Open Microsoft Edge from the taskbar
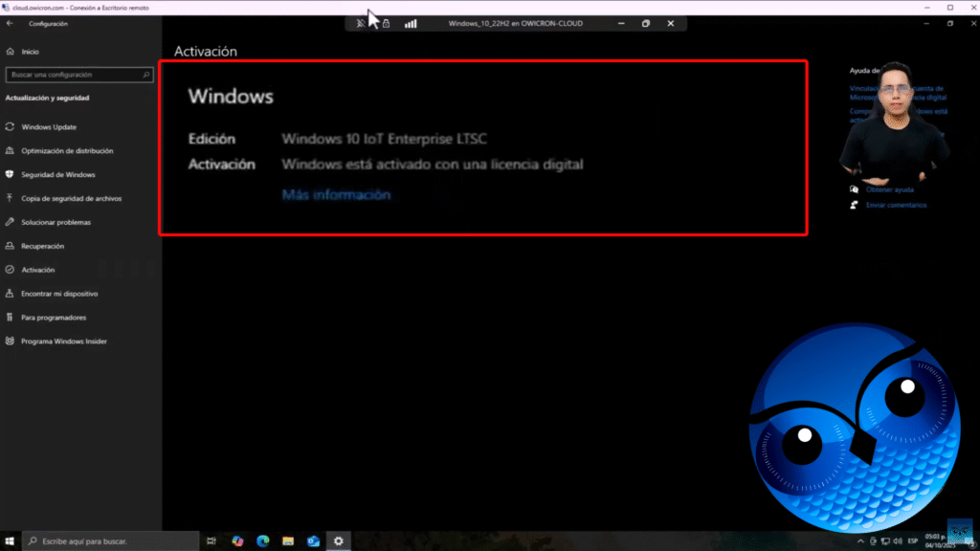 pyautogui.click(x=263, y=541)
